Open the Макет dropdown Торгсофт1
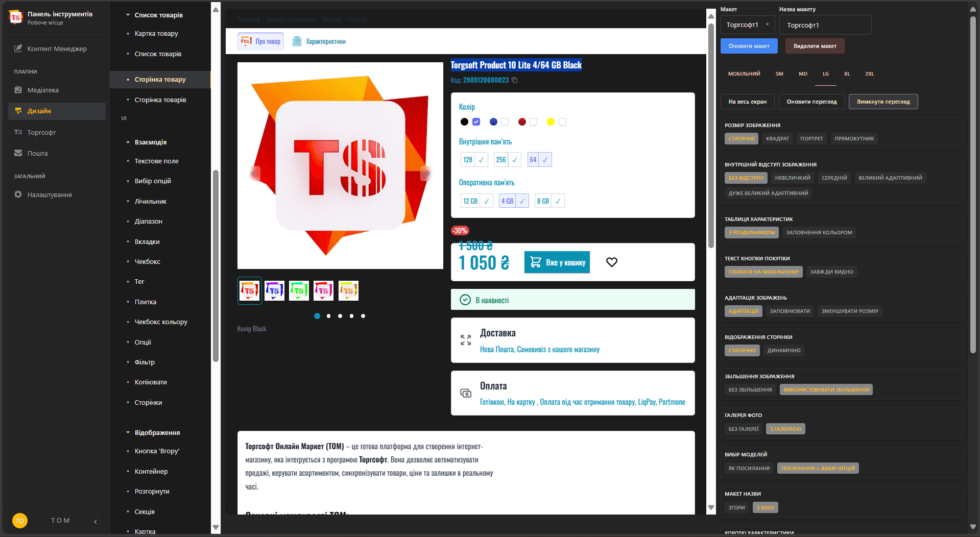 pyautogui.click(x=747, y=25)
